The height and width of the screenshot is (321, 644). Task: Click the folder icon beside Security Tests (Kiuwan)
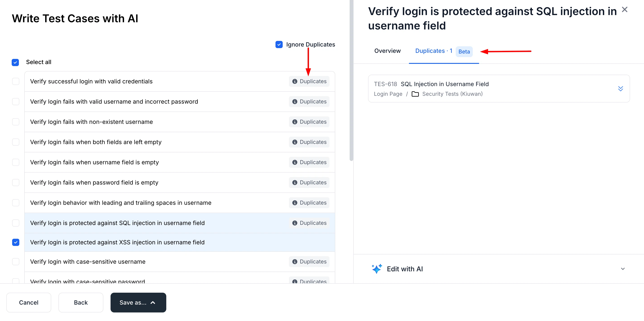point(415,94)
